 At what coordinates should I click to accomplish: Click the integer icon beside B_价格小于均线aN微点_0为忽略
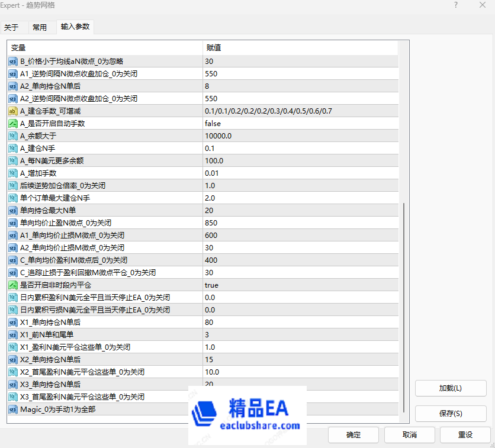pos(13,62)
